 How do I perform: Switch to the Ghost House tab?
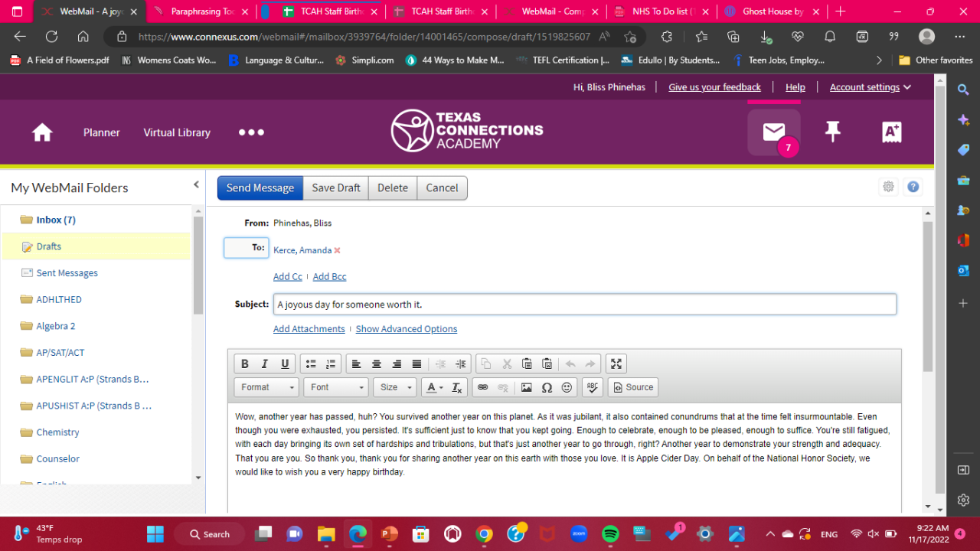click(x=770, y=11)
